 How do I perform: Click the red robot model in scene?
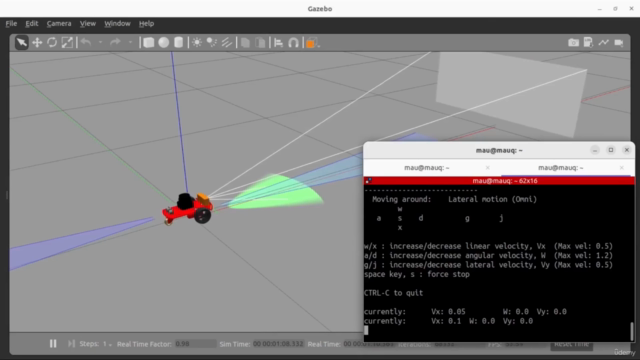point(188,209)
